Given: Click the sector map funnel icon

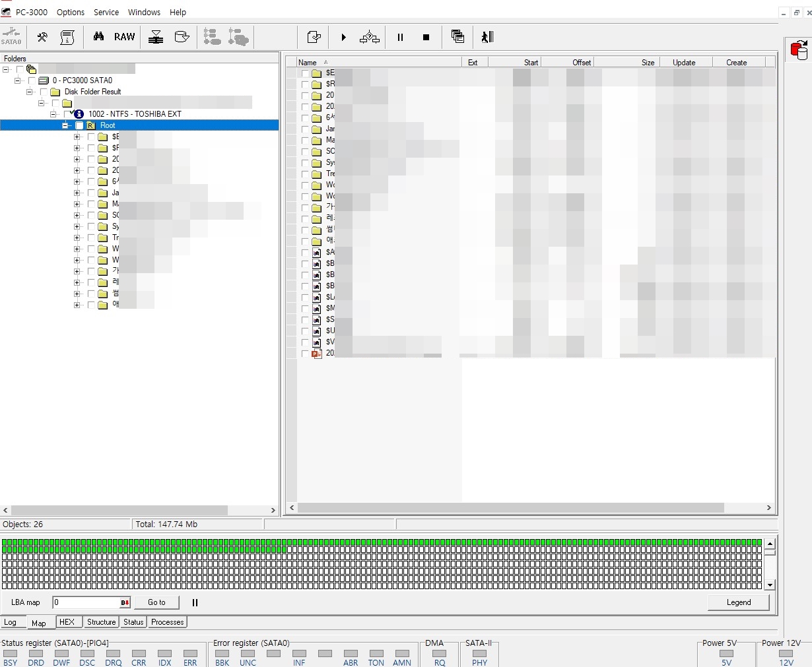Looking at the screenshot, I should (156, 37).
